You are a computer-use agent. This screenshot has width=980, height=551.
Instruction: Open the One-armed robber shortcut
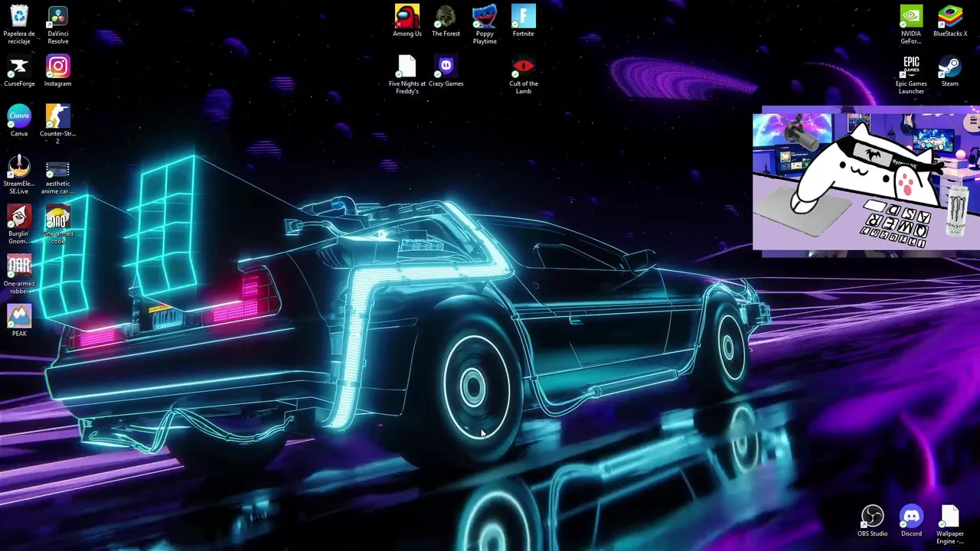(x=19, y=275)
